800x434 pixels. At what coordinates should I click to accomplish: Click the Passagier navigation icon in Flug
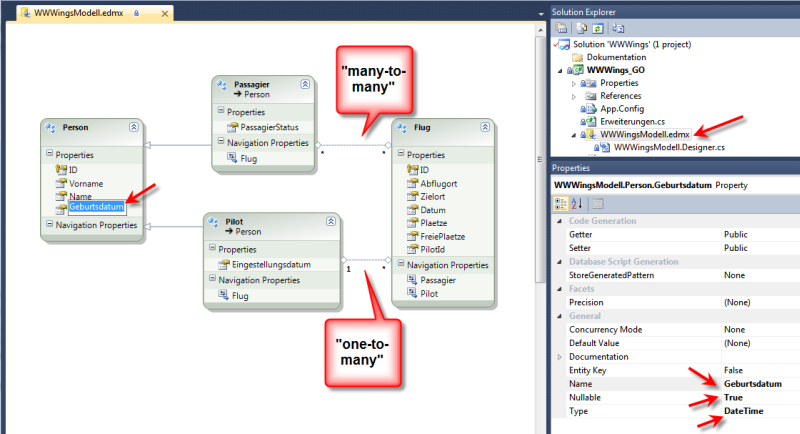click(412, 279)
